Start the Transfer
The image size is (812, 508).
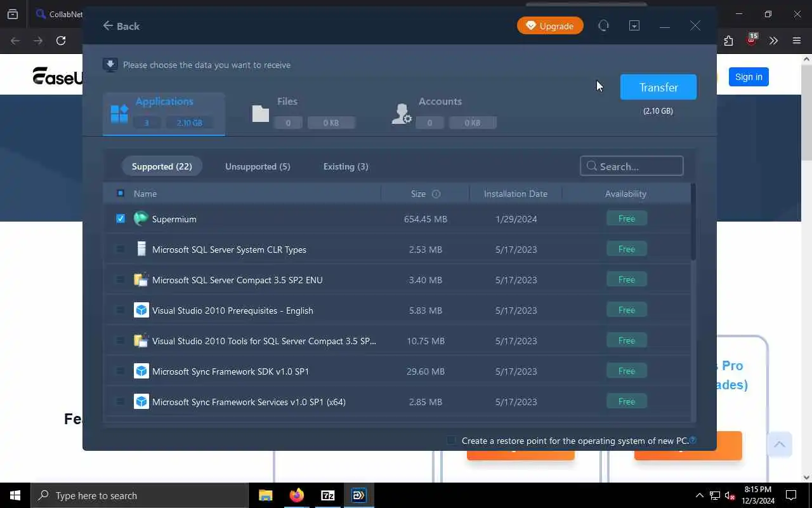click(x=658, y=87)
